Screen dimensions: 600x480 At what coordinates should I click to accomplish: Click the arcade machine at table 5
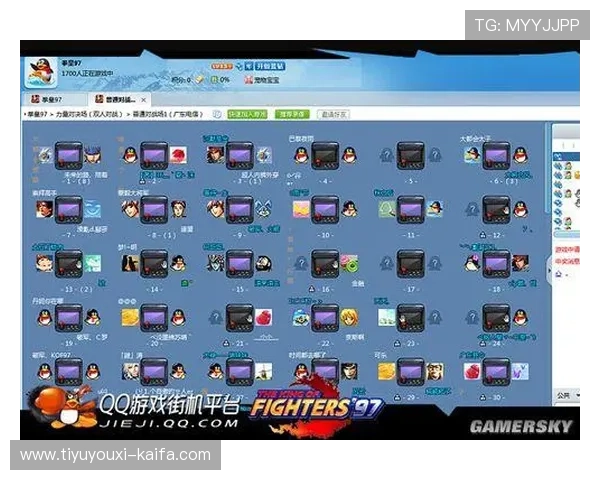pyautogui.click(x=412, y=155)
